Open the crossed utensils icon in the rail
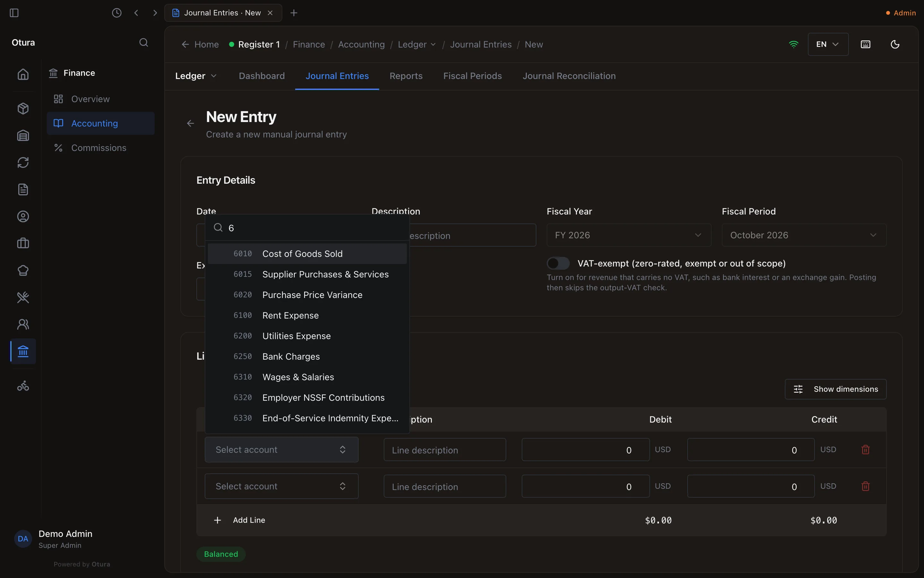The height and width of the screenshot is (578, 924). (x=23, y=297)
